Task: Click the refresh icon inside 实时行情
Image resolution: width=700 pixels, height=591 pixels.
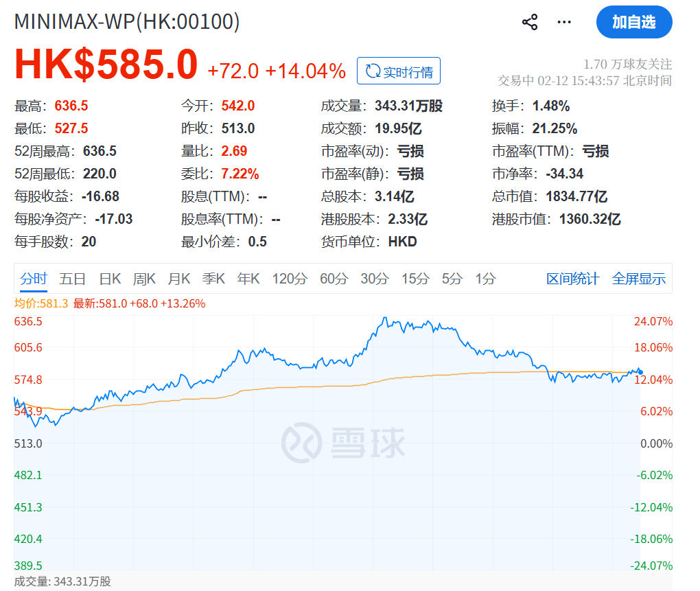Action: tap(373, 71)
